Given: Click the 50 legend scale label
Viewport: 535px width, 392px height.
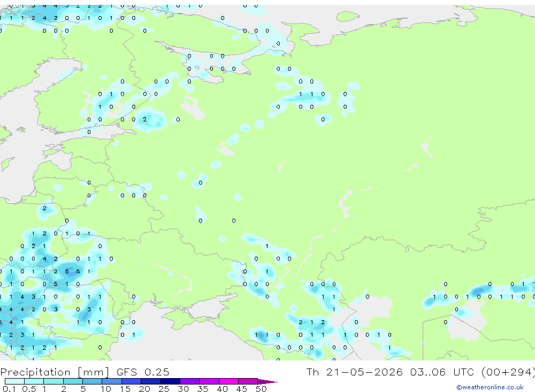Looking at the screenshot, I should click(x=261, y=389).
